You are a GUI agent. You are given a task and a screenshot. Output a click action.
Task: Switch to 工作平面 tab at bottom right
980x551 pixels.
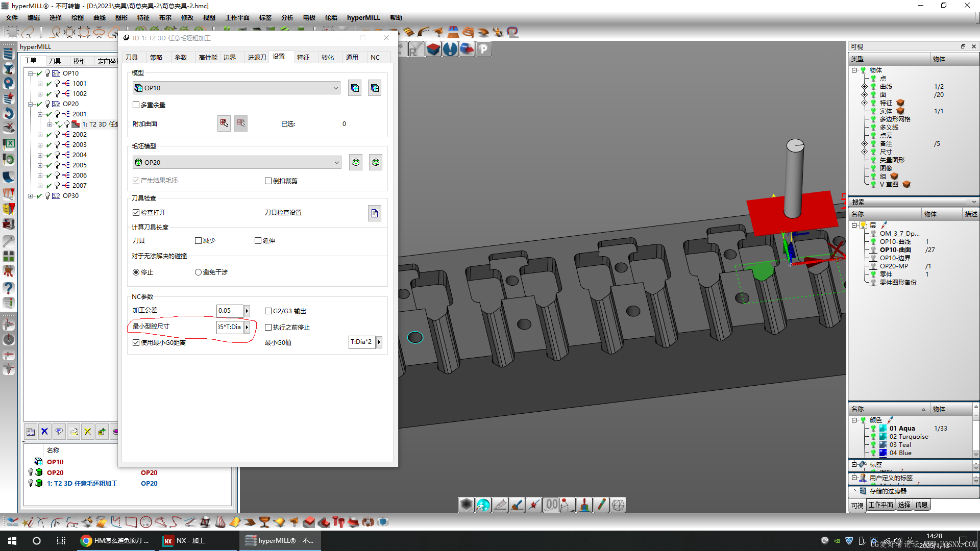(x=880, y=505)
